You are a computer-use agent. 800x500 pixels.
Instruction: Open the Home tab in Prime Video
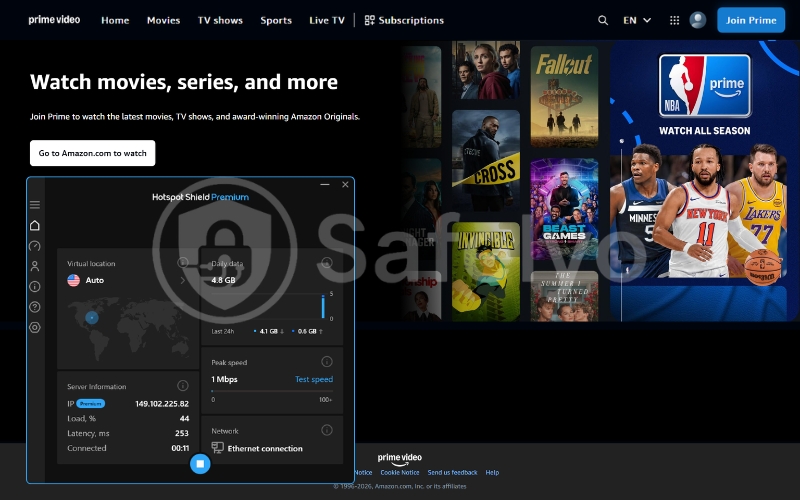pos(115,20)
